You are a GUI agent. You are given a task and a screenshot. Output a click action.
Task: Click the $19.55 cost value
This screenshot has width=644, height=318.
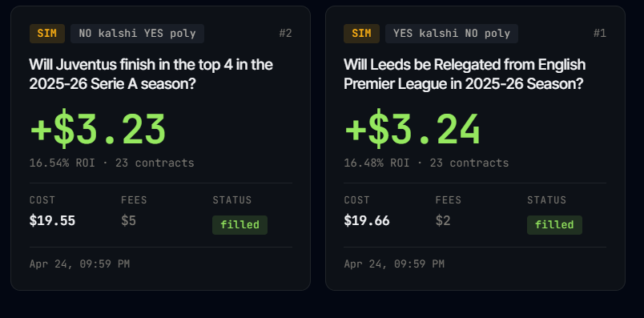52,221
